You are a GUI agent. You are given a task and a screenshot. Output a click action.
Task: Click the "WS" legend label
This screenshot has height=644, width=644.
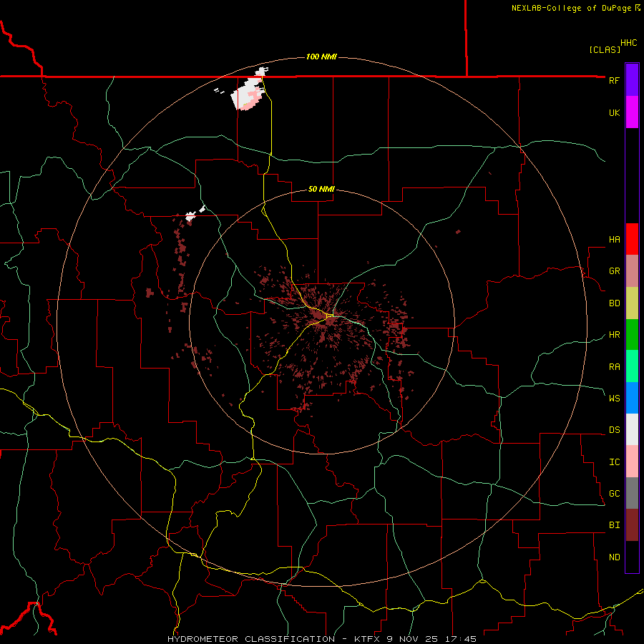pyautogui.click(x=614, y=398)
